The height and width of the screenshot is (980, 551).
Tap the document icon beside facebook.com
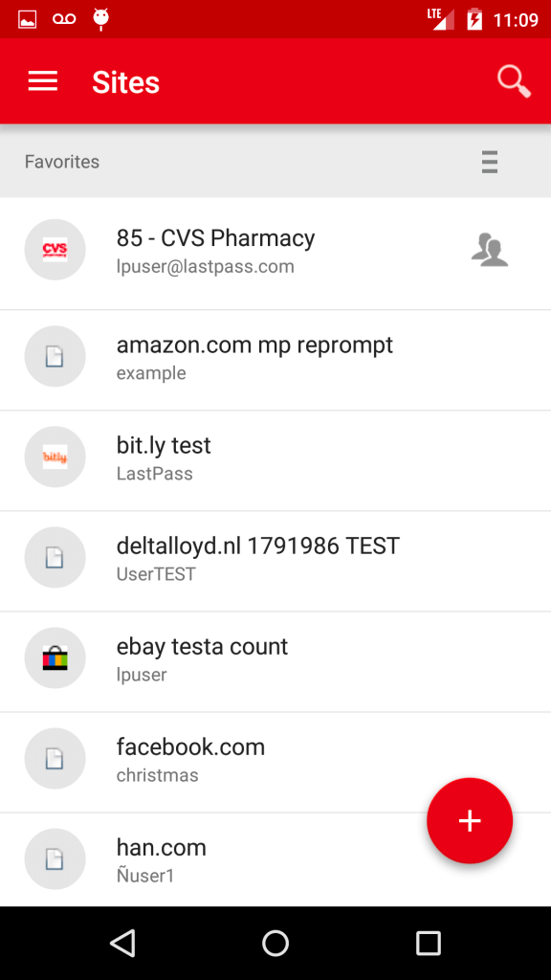(55, 759)
